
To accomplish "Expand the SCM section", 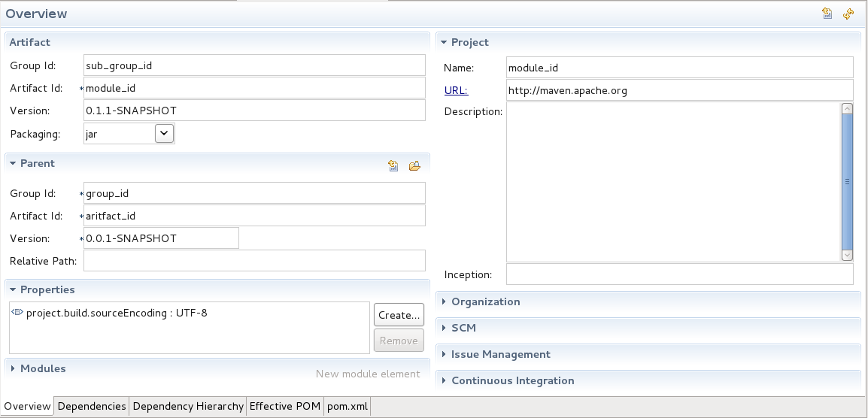I will click(x=463, y=328).
